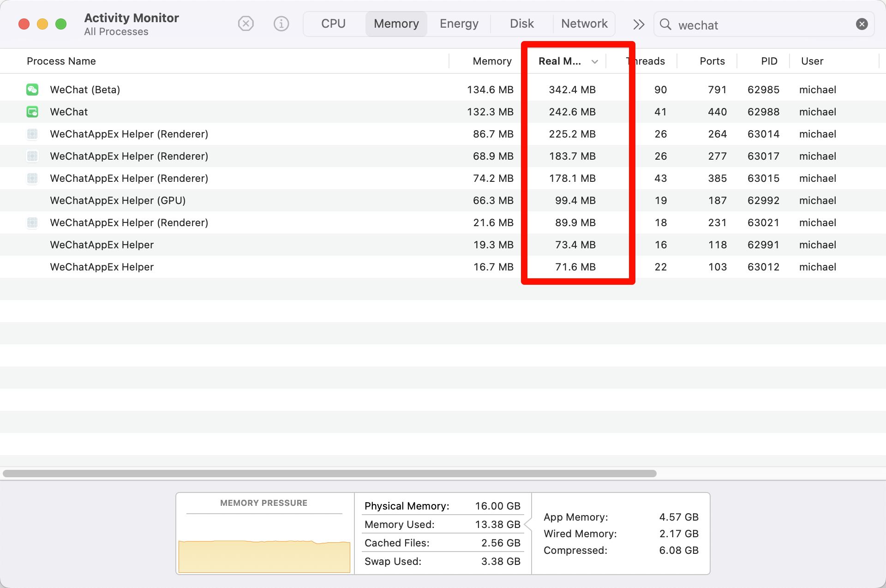
Task: Sort by Threads column header
Action: point(646,61)
